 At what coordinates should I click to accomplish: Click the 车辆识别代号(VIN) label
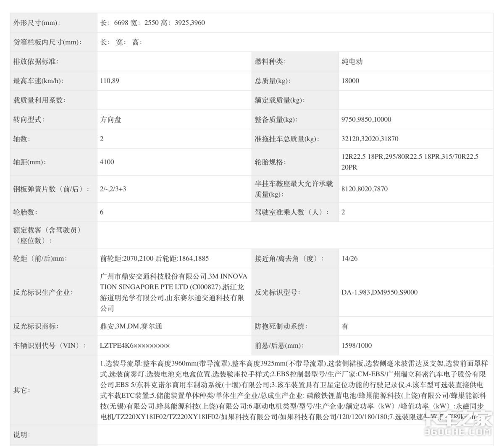(50, 346)
